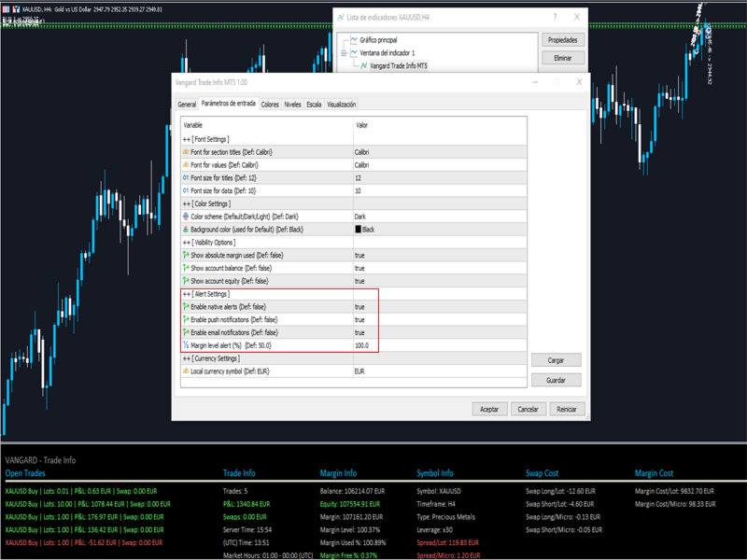This screenshot has height=560, width=747.
Task: Click the Gráfico principal chart icon
Action: pos(354,39)
